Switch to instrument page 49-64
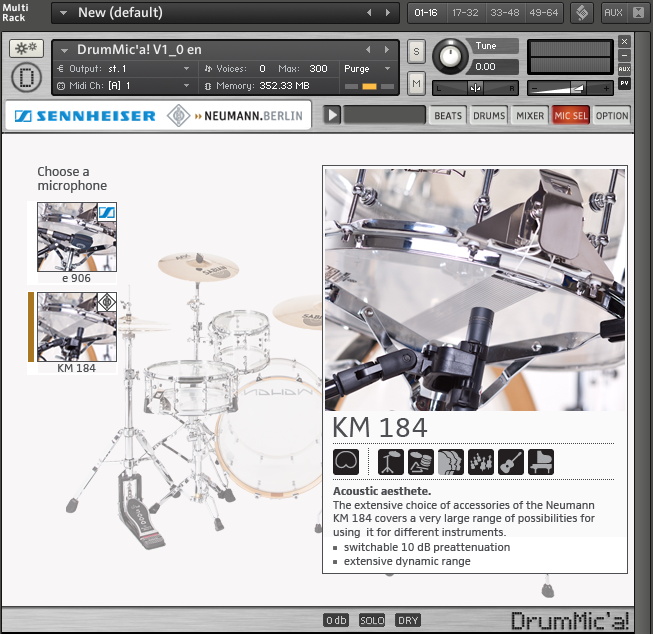The width and height of the screenshot is (653, 634). click(x=544, y=13)
